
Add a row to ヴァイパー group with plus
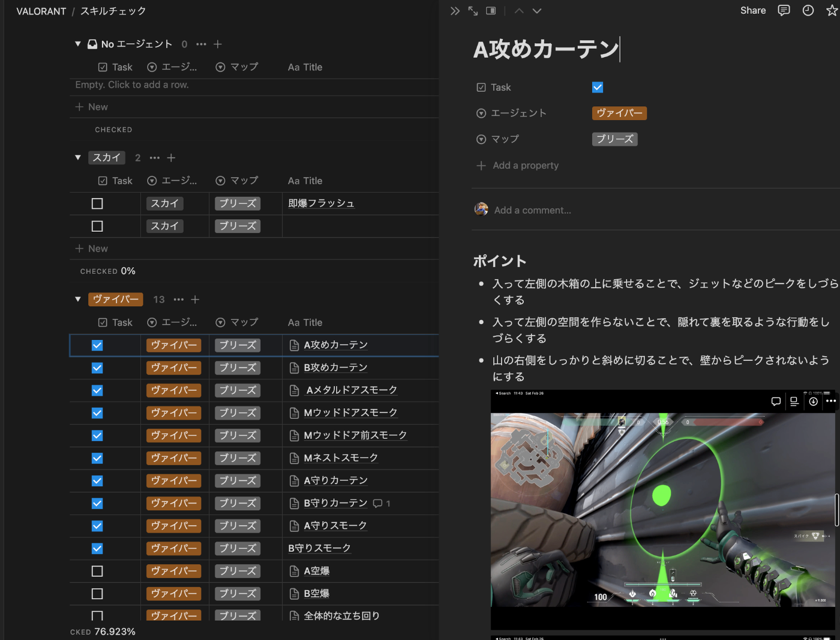[x=195, y=300]
